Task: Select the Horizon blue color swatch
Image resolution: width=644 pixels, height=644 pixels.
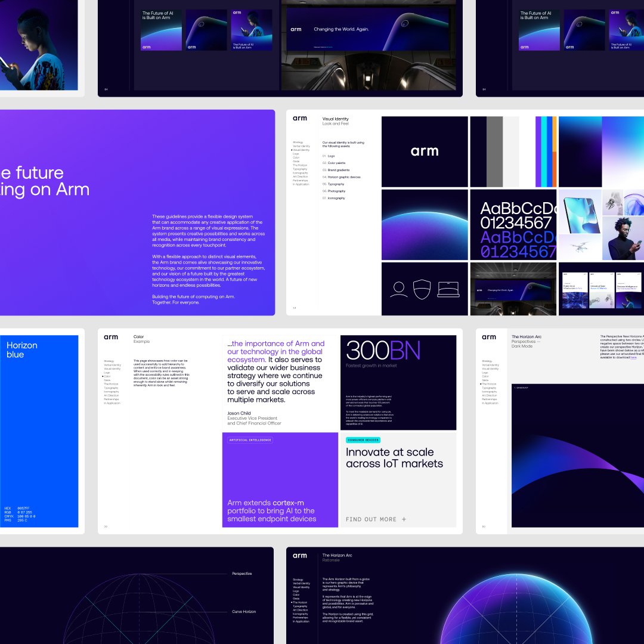Action: 39,431
